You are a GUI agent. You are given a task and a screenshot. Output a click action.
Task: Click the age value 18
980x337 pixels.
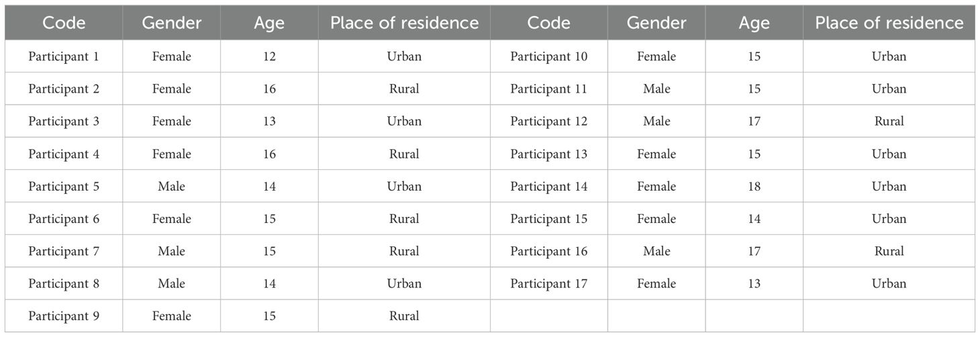pyautogui.click(x=754, y=187)
